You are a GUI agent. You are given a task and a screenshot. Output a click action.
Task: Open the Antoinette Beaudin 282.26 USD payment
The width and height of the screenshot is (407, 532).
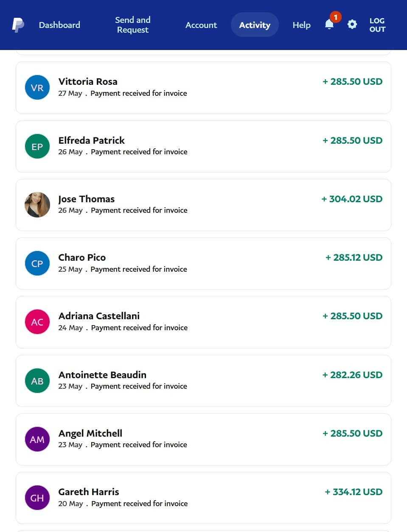[x=203, y=381]
